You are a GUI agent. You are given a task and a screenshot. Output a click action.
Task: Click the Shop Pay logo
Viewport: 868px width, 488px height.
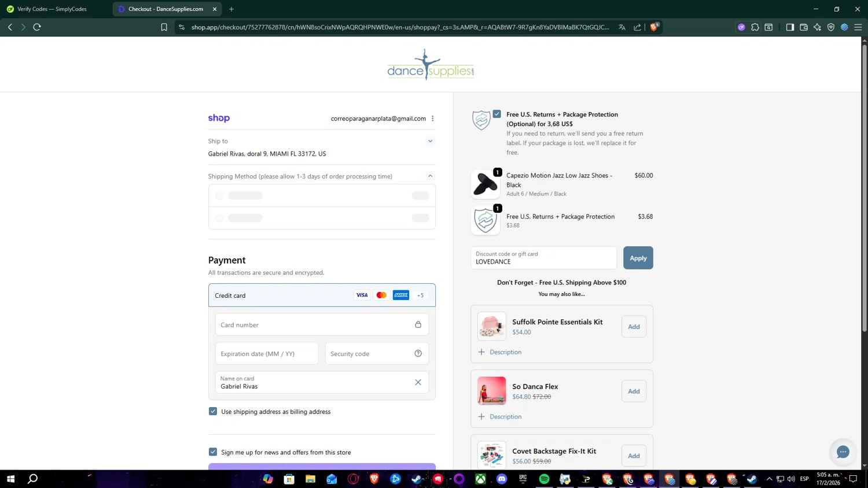click(219, 118)
